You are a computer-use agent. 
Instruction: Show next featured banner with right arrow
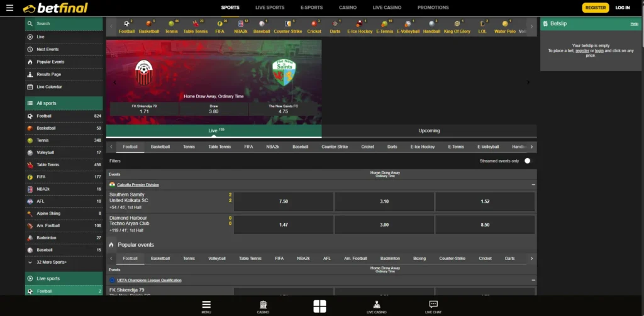point(528,82)
